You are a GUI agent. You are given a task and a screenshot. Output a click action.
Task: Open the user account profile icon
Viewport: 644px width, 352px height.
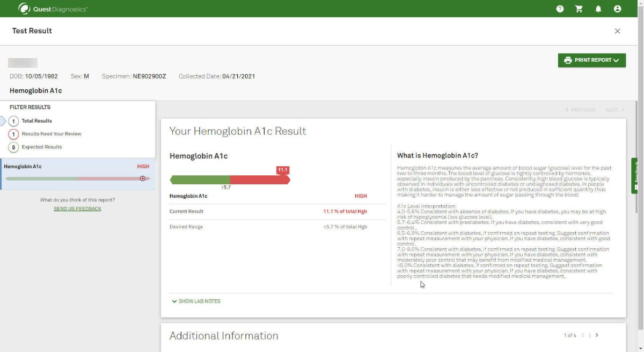click(x=617, y=9)
